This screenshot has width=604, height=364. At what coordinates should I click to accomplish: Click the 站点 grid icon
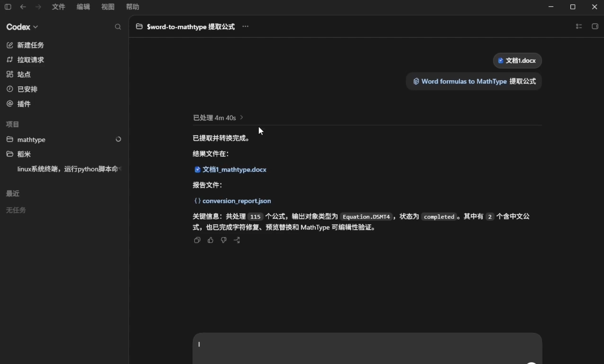(10, 74)
